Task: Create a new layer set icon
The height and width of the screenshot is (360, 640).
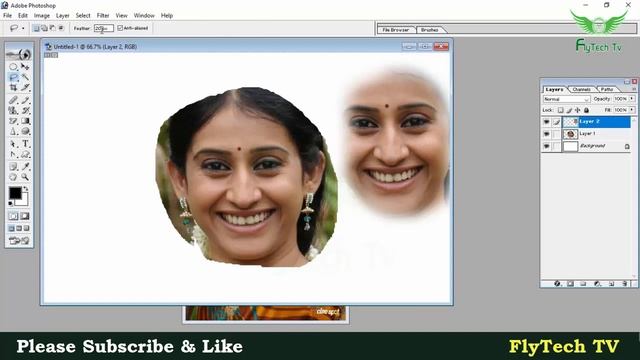Action: pyautogui.click(x=583, y=284)
